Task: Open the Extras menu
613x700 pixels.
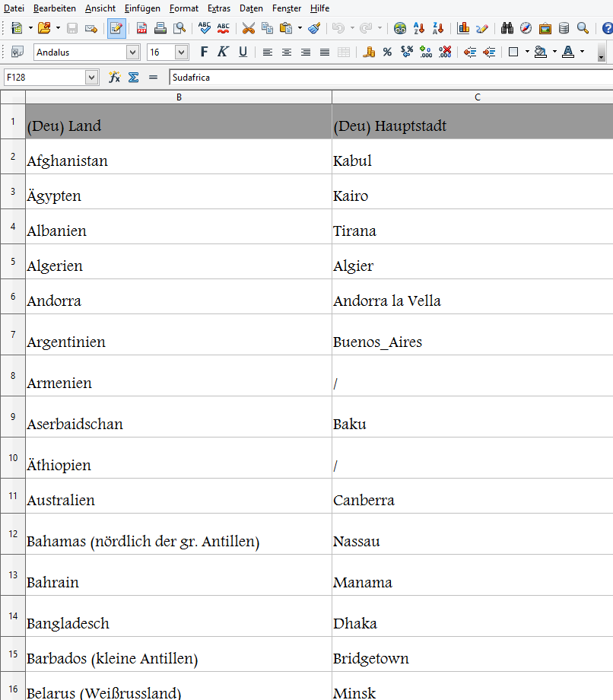Action: tap(218, 8)
